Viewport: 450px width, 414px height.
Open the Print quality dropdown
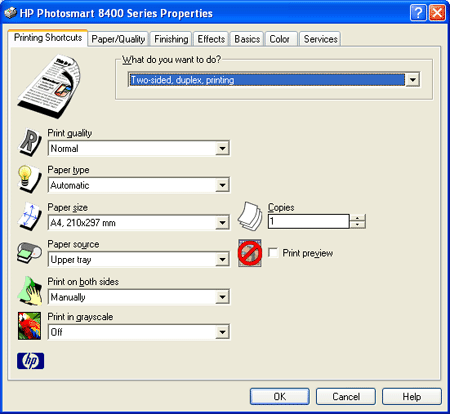pos(222,148)
